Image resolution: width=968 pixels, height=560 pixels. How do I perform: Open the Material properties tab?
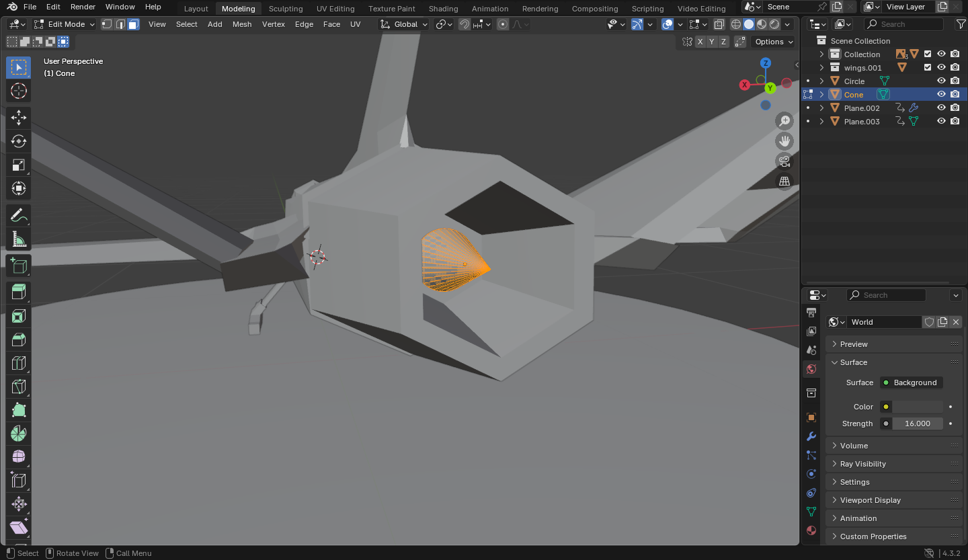pos(811,530)
